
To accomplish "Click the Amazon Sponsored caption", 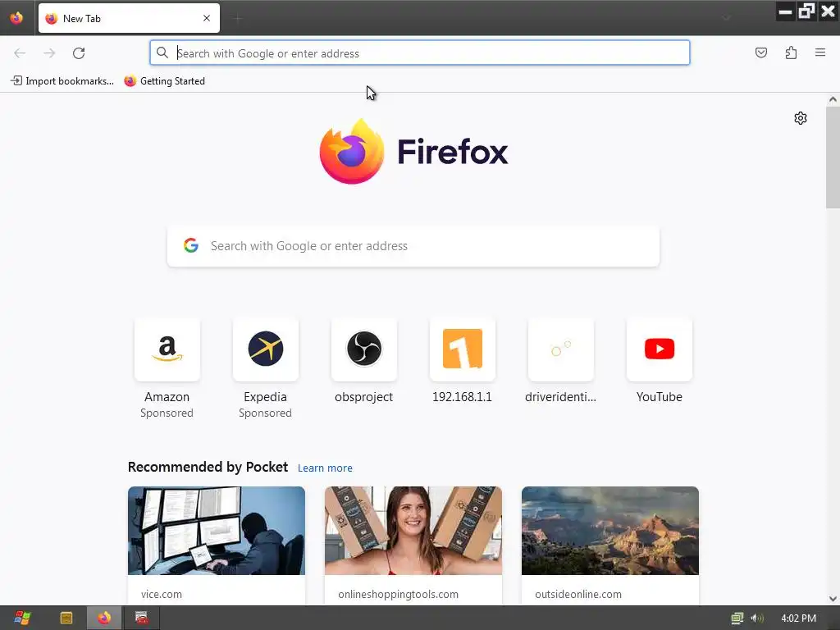I will tap(167, 413).
